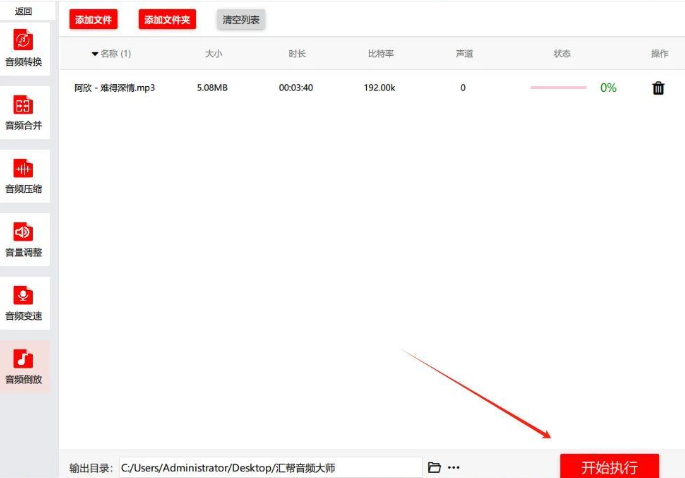Click the 输出目录 label
This screenshot has width=685, height=478.
point(90,468)
